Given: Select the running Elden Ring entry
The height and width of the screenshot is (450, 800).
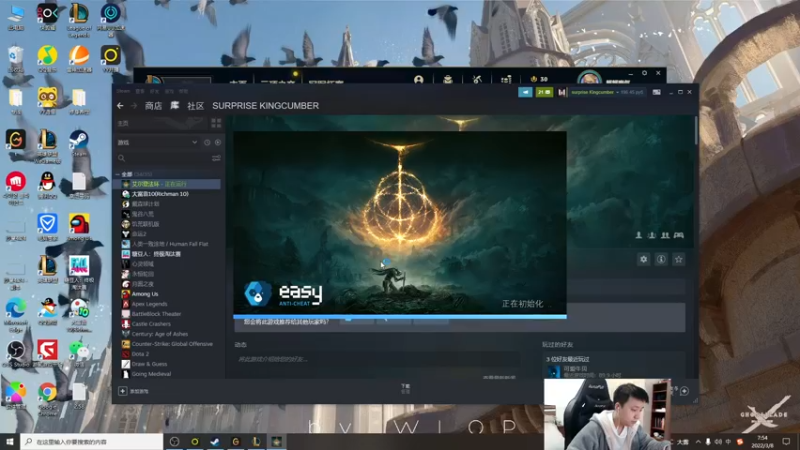Looking at the screenshot, I should pyautogui.click(x=168, y=184).
